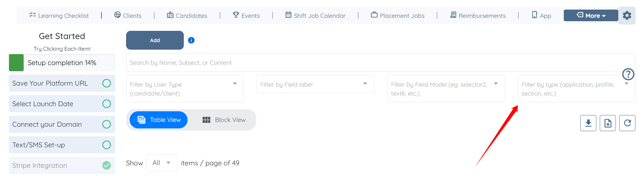Open the question mark help icon

tap(628, 74)
